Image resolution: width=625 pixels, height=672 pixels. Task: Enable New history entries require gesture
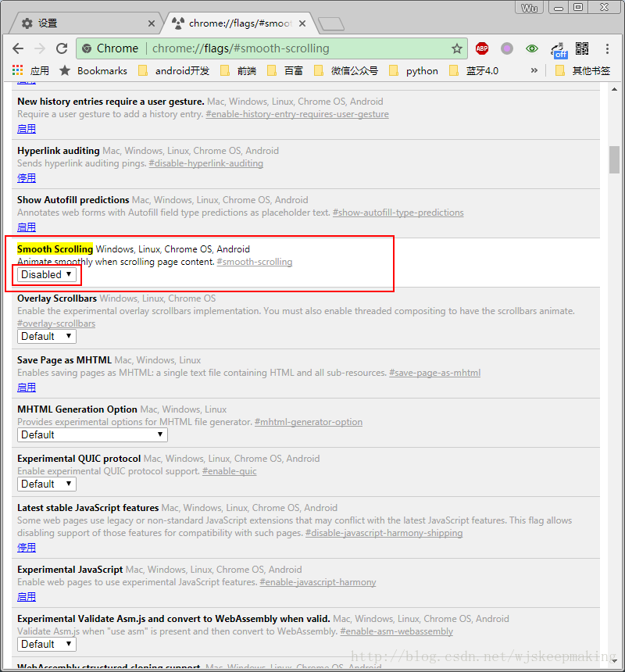pyautogui.click(x=27, y=129)
